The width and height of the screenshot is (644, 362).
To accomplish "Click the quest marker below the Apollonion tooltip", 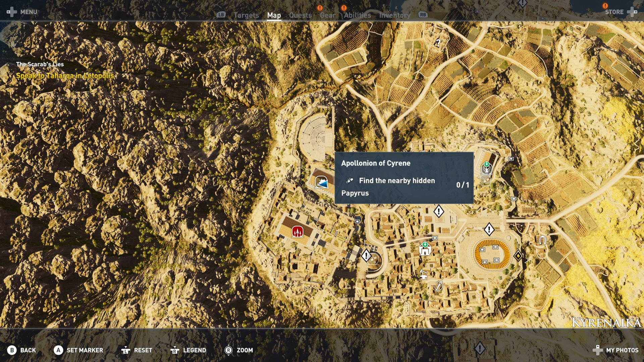I will 439,211.
